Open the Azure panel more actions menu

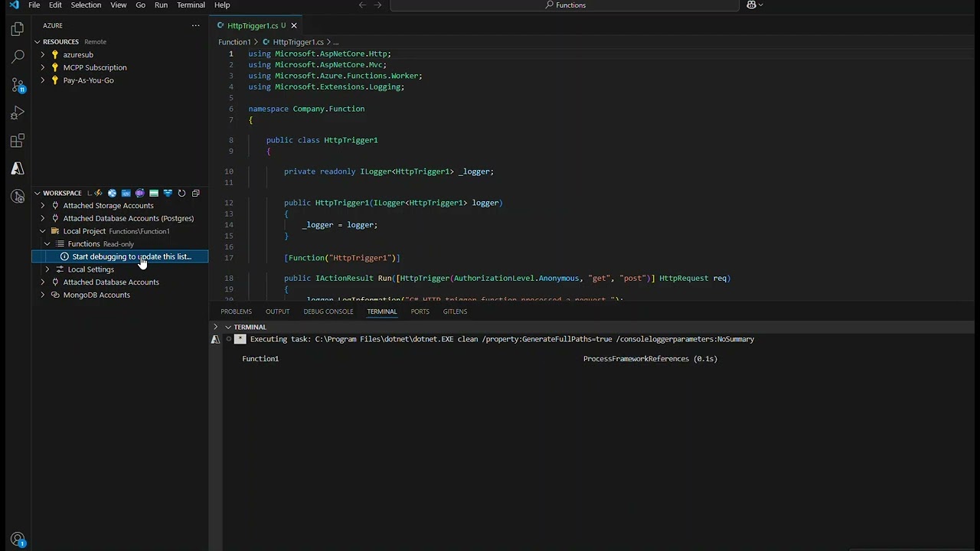195,25
